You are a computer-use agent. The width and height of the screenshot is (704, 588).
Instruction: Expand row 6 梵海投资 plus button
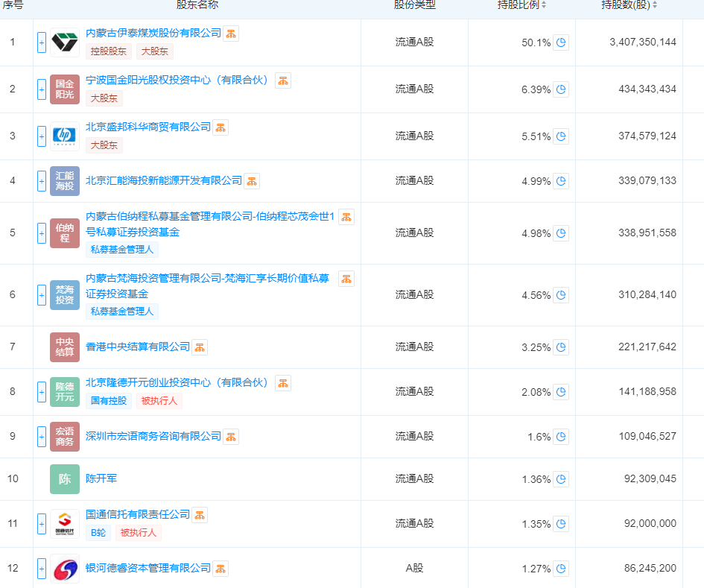click(x=41, y=295)
